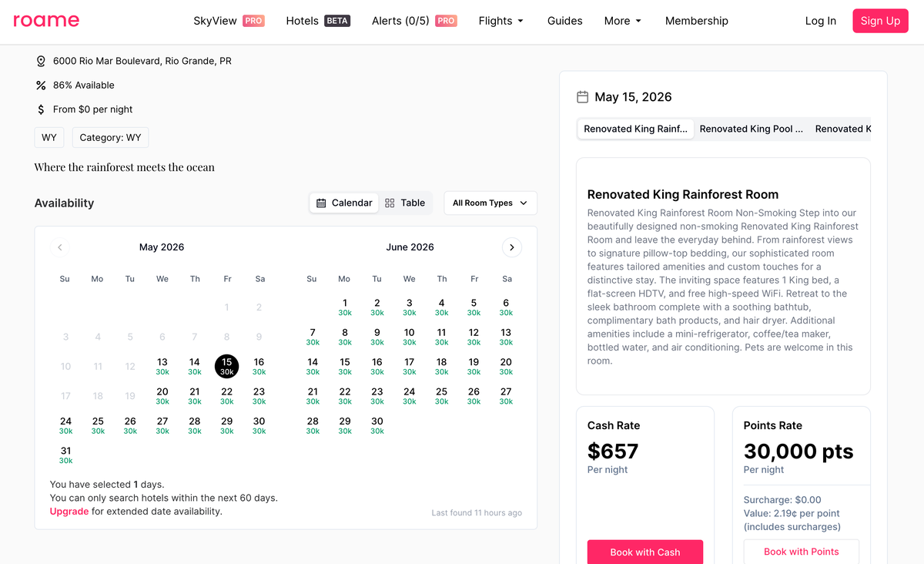
Task: Switch availability to Calendar view
Action: point(344,203)
